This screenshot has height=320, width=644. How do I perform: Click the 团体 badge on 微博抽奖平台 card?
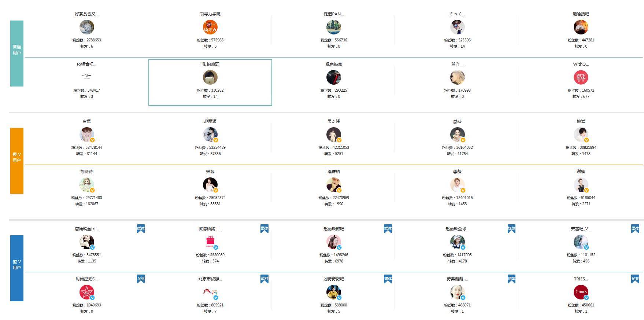(x=264, y=229)
